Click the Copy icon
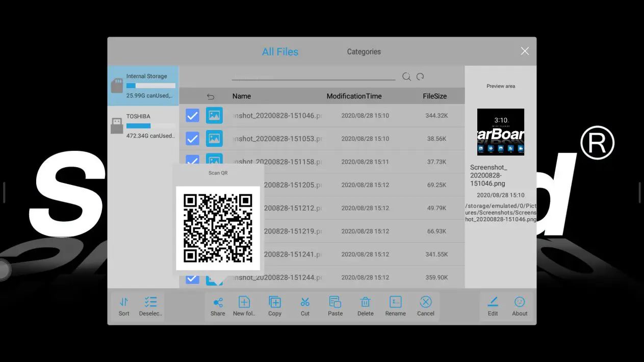Viewport: 644px width, 362px height. tap(275, 302)
